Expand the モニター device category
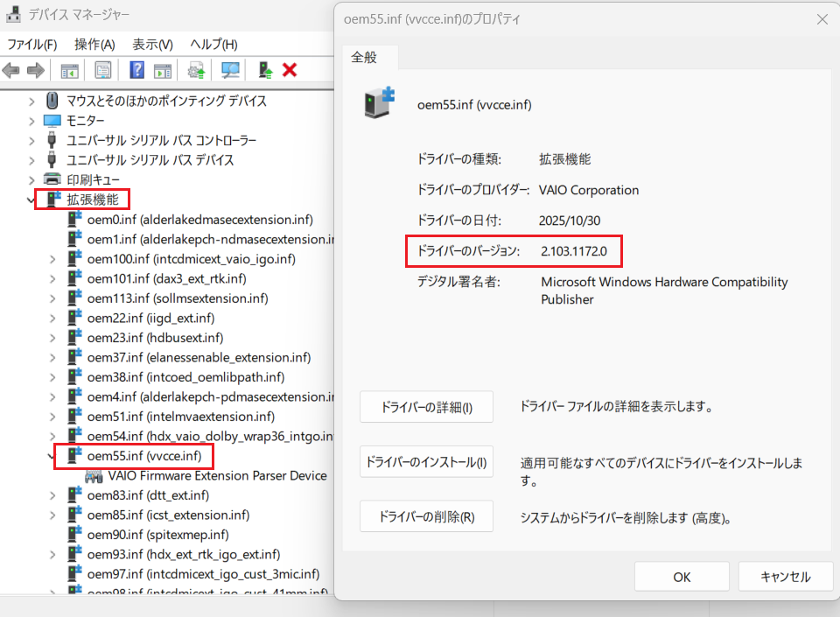The image size is (840, 617). coord(32,121)
